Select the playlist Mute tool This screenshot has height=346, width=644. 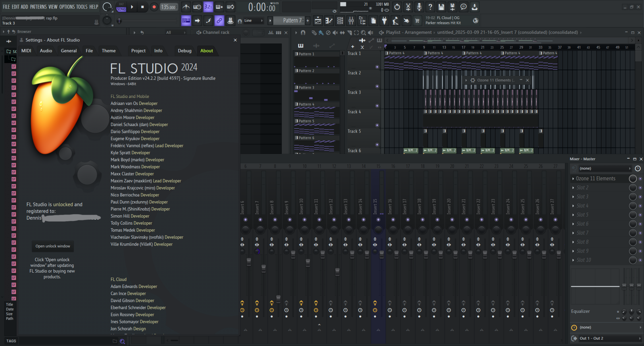coord(335,33)
